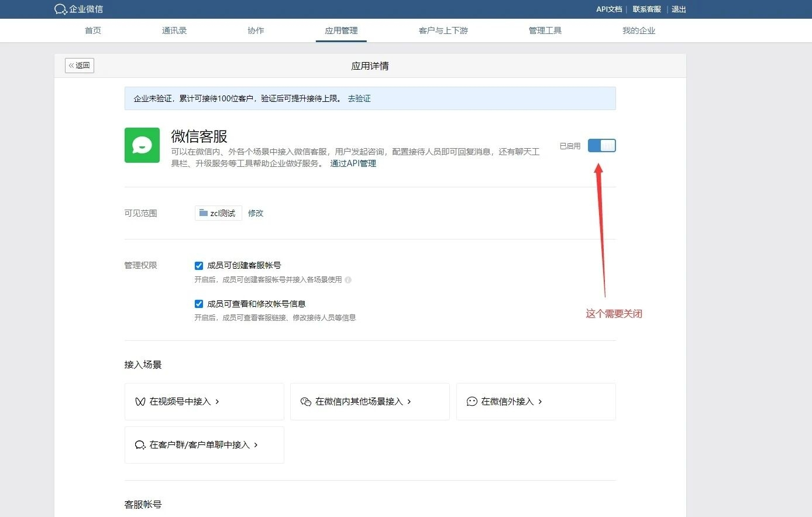Screen dimensions: 812x517
Task: Click the 可见范围 label
Action: (140, 213)
